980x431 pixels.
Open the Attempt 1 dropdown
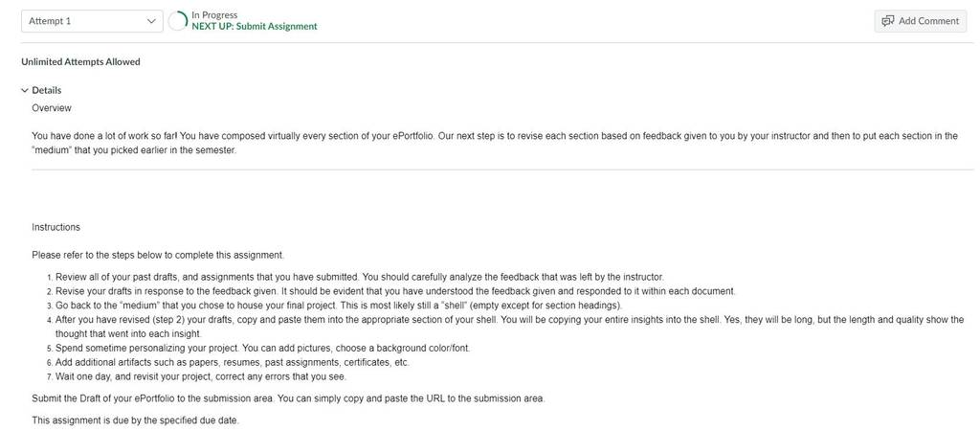click(x=92, y=21)
